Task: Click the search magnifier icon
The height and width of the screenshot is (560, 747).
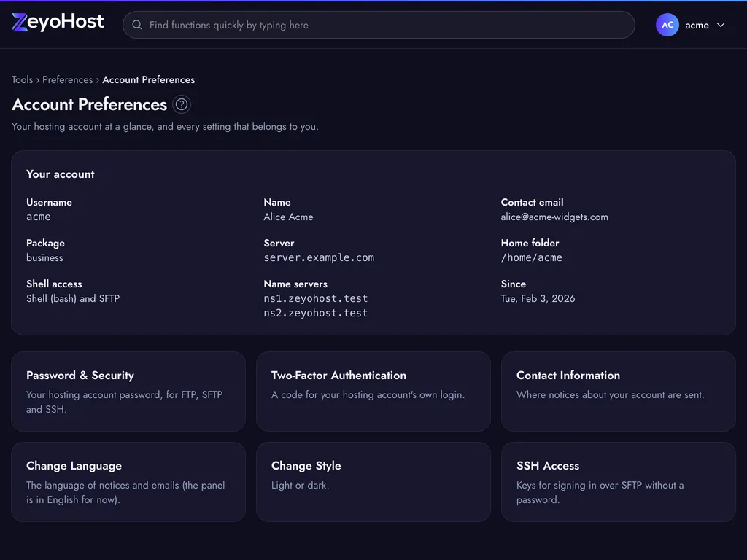Action: pos(136,25)
